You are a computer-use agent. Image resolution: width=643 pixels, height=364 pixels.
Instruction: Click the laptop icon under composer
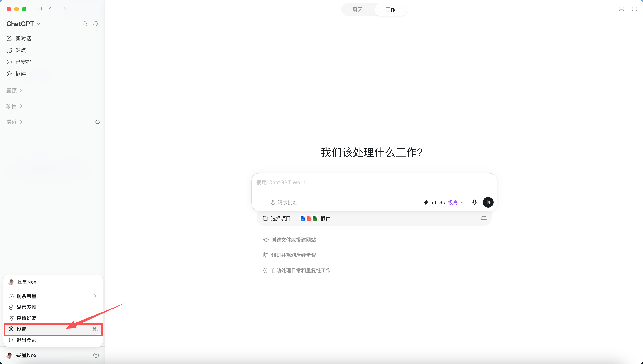484,219
